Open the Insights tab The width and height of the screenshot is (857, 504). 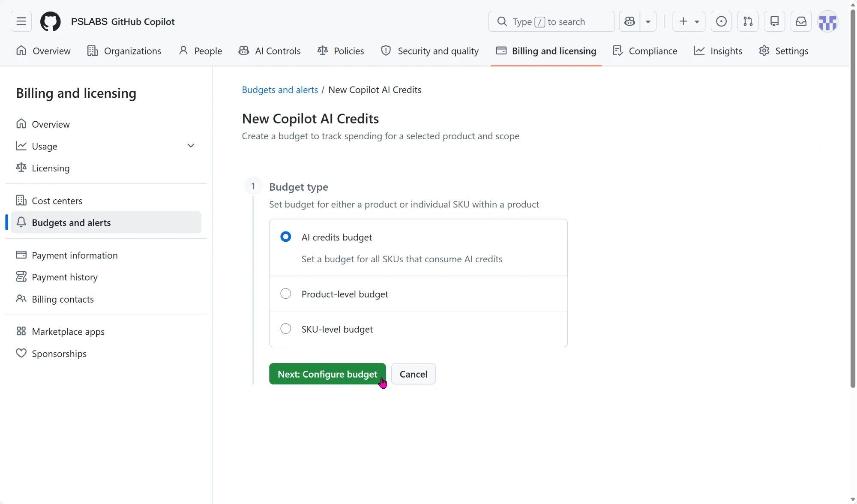718,51
